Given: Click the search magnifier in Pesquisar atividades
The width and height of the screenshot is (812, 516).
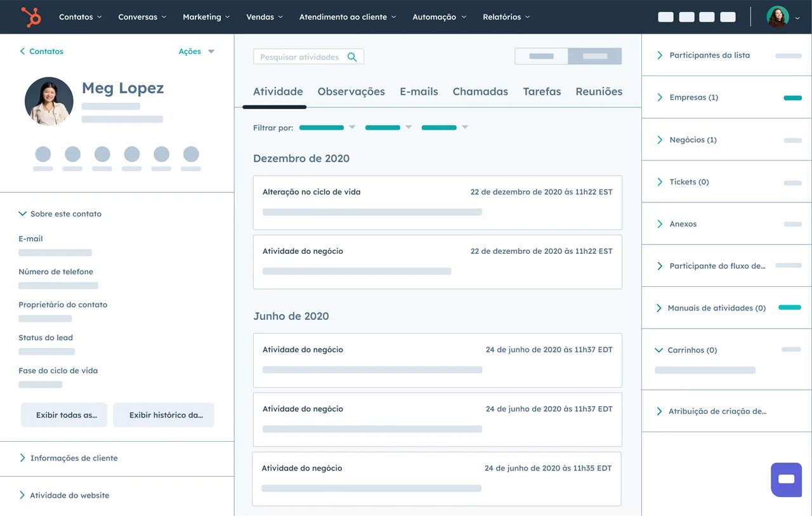Looking at the screenshot, I should (353, 56).
